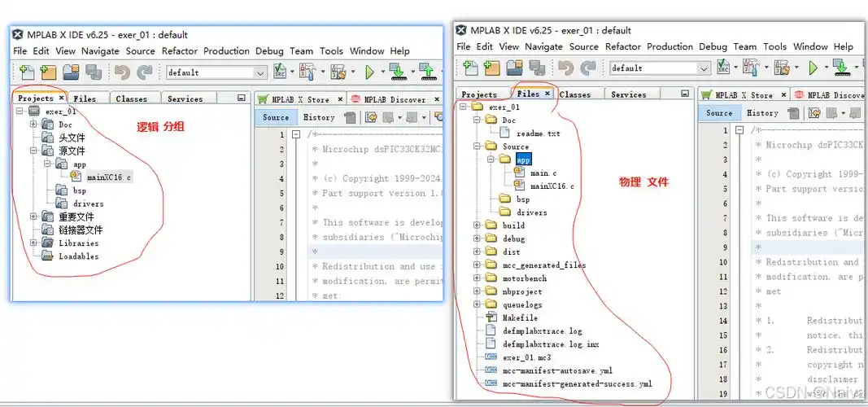Click Set Project Configuration icon in left window
The height and width of the screenshot is (407, 868).
coord(281,72)
